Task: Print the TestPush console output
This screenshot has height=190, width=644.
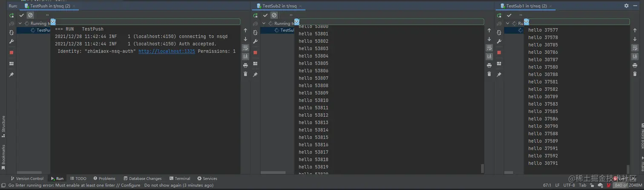Action: click(245, 65)
